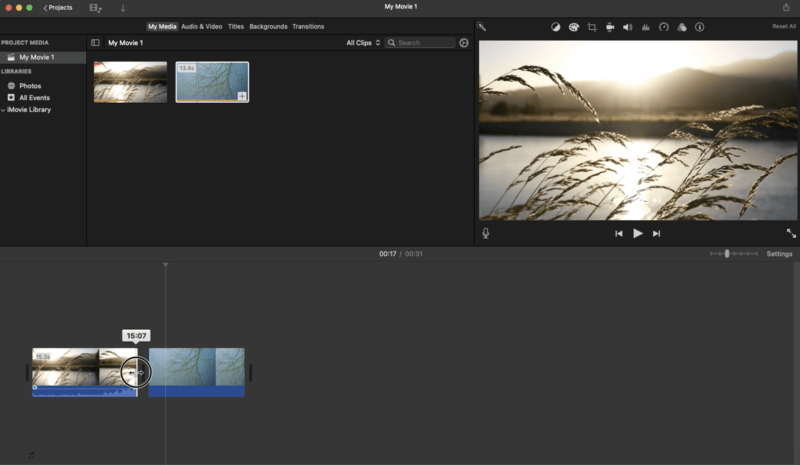
Task: Go back to Projects
Action: [x=58, y=8]
